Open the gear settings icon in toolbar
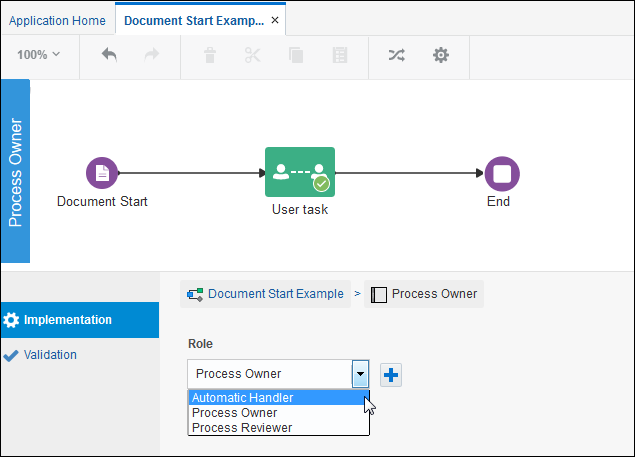The width and height of the screenshot is (635, 457). tap(441, 55)
